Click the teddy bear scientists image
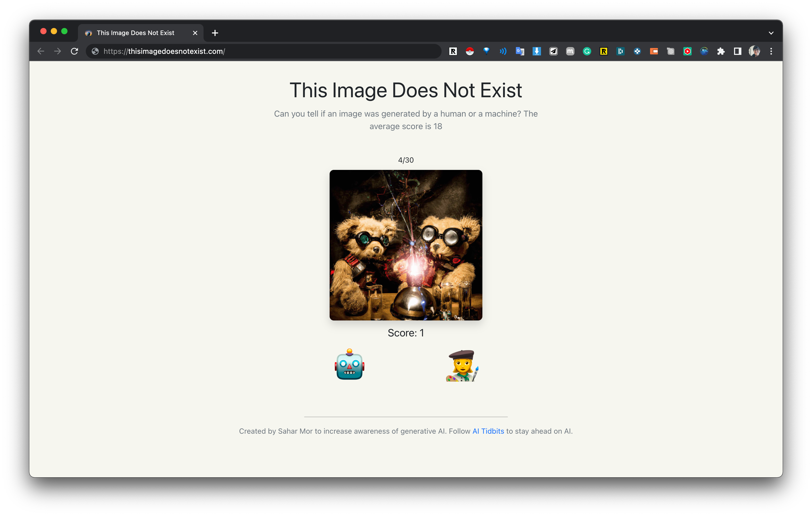 click(406, 245)
